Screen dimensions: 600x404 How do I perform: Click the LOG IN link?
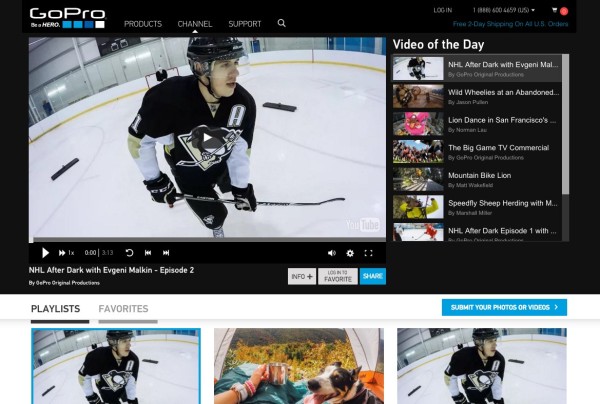[443, 10]
